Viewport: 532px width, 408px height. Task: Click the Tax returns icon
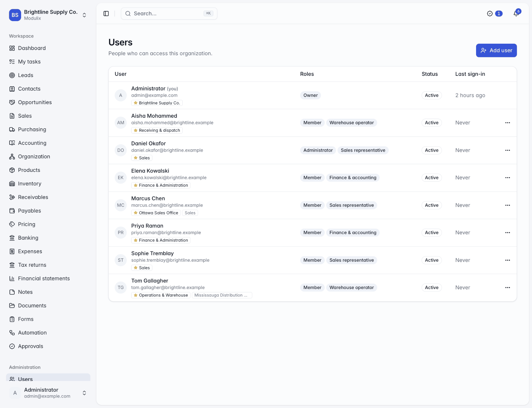[x=12, y=265]
